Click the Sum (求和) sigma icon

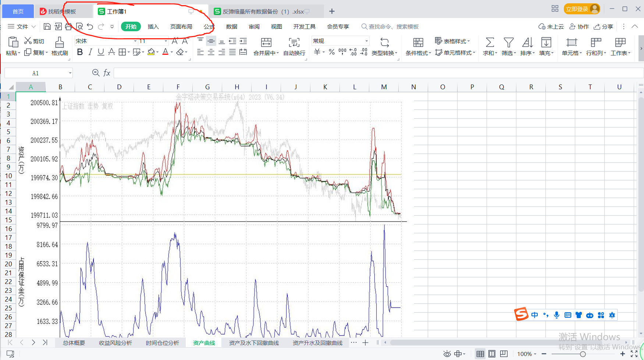[x=490, y=42]
